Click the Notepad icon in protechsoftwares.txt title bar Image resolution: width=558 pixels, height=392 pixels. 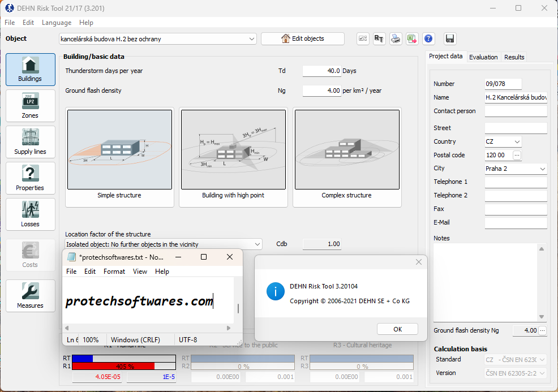point(71,257)
